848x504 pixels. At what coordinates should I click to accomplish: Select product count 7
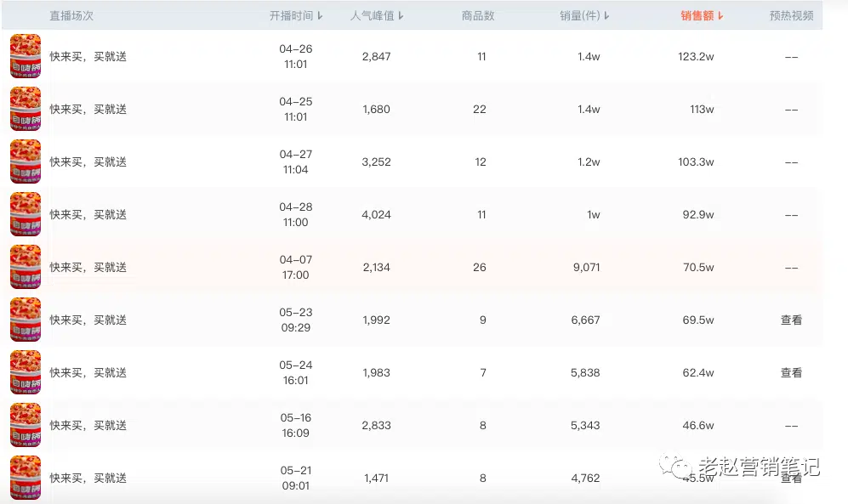(483, 373)
